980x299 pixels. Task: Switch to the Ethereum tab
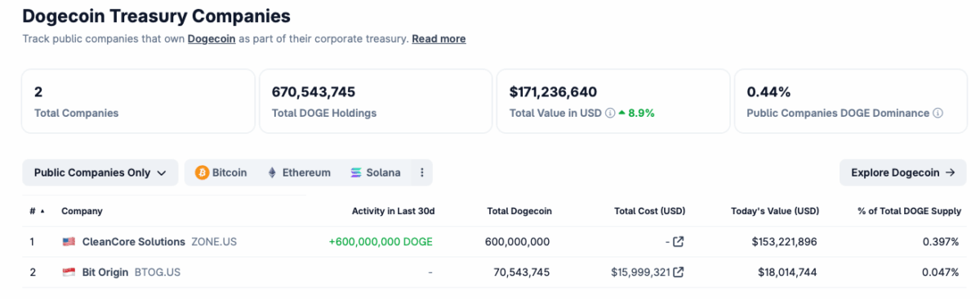coord(299,172)
